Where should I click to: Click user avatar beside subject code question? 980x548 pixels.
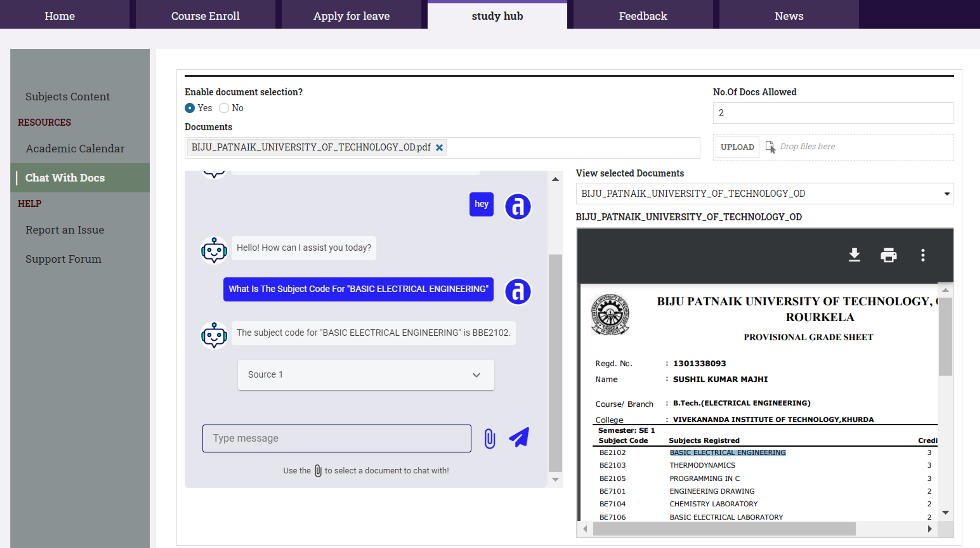click(x=517, y=291)
